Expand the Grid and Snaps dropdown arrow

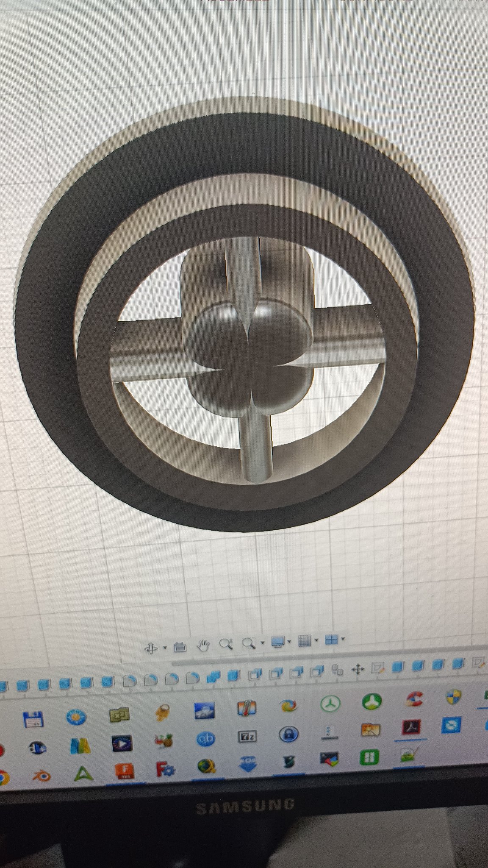click(316, 640)
